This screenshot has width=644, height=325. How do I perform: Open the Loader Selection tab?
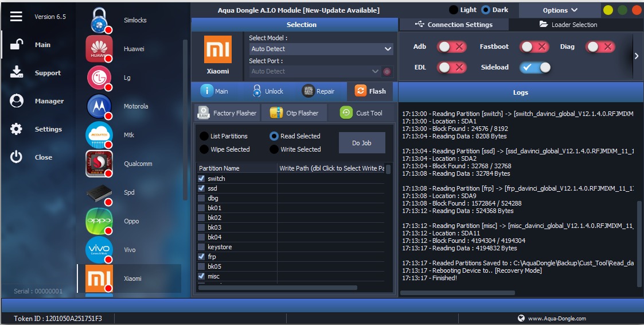568,25
